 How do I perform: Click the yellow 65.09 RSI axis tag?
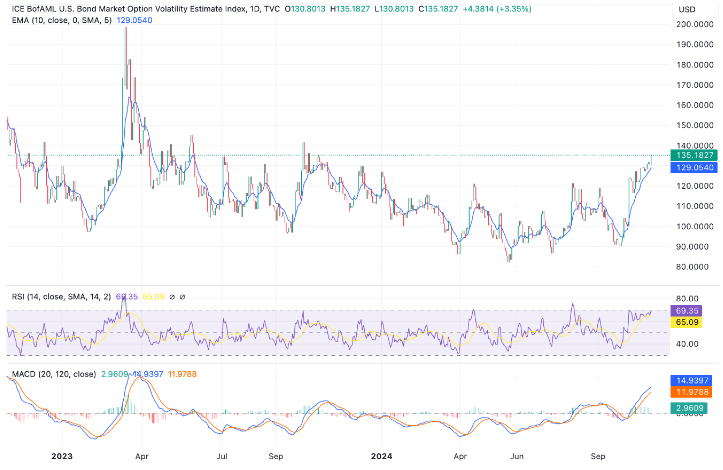coord(686,322)
